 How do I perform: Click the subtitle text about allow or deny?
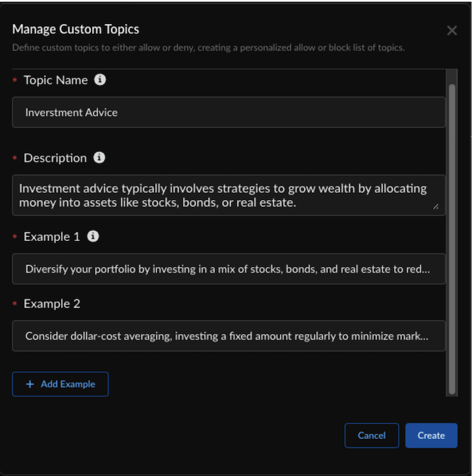click(208, 48)
